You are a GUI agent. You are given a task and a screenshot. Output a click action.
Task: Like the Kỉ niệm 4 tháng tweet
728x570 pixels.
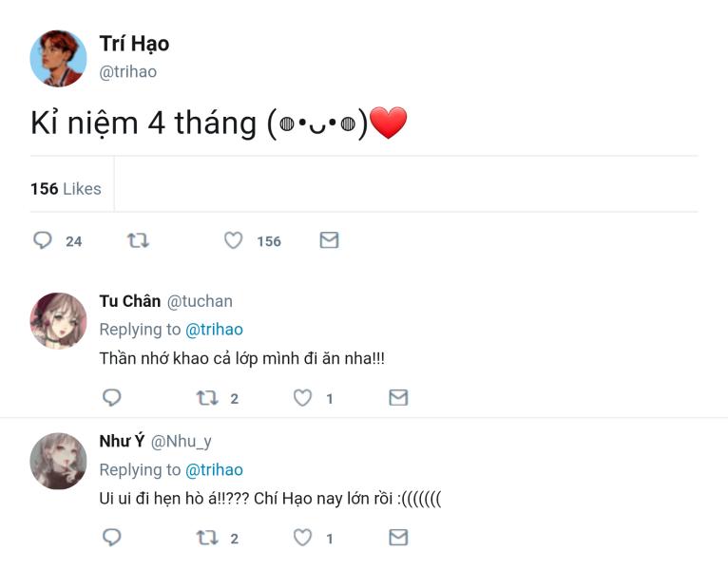[234, 240]
